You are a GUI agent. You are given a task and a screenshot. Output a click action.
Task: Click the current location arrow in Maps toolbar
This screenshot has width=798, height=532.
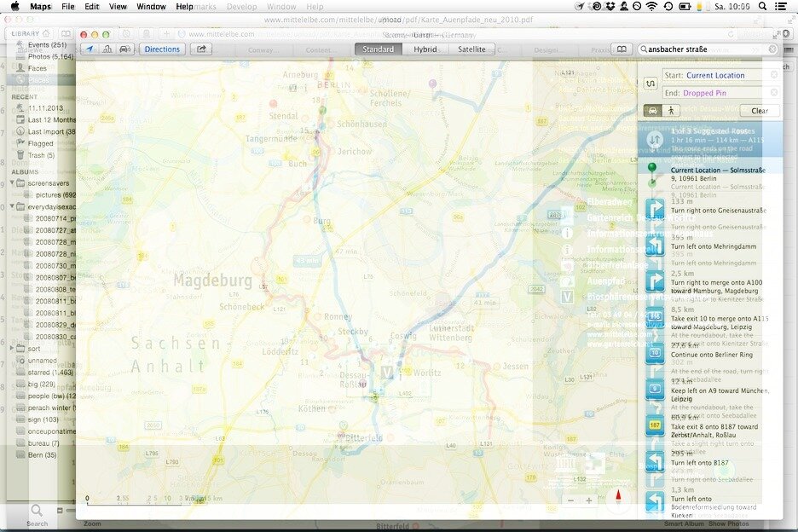click(x=90, y=49)
